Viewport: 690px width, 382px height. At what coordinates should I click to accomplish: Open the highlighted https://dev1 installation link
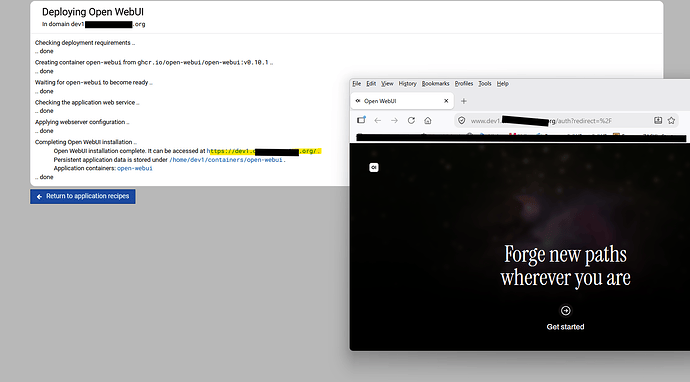[264, 151]
